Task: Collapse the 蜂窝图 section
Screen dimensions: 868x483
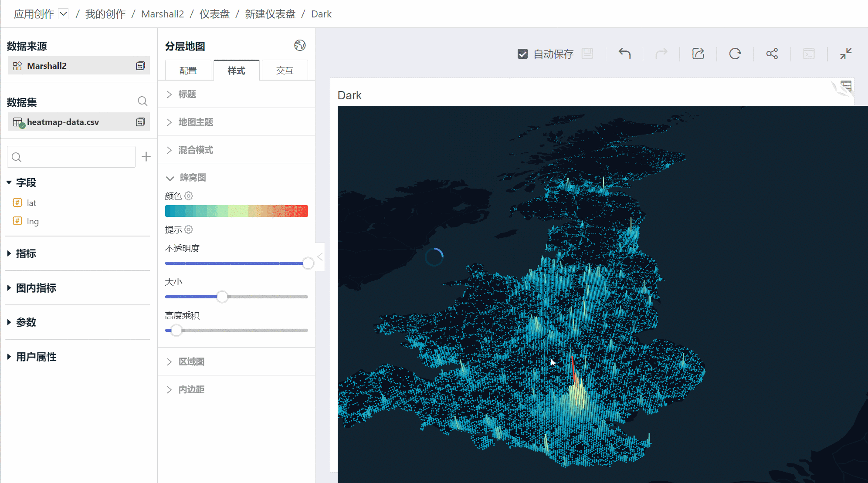Action: [193, 178]
